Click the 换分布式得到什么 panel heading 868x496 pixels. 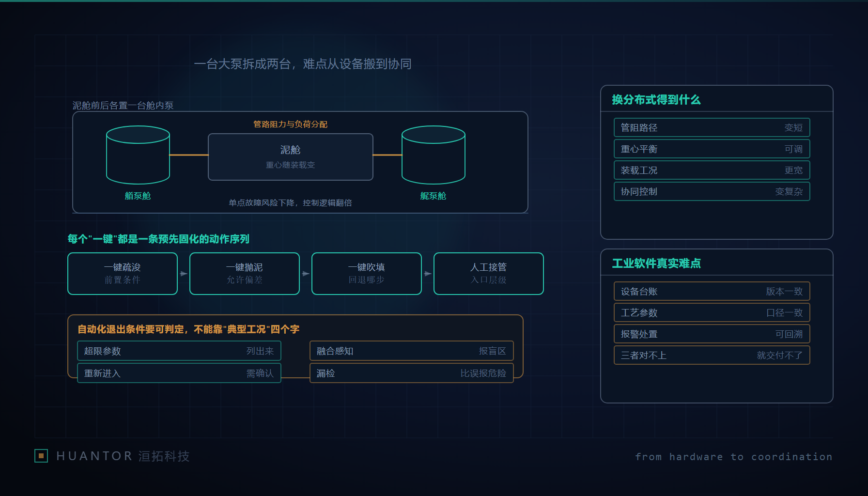656,100
